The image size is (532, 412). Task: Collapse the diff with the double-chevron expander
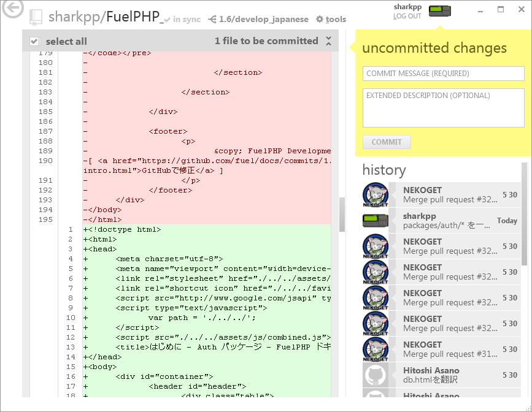click(328, 41)
